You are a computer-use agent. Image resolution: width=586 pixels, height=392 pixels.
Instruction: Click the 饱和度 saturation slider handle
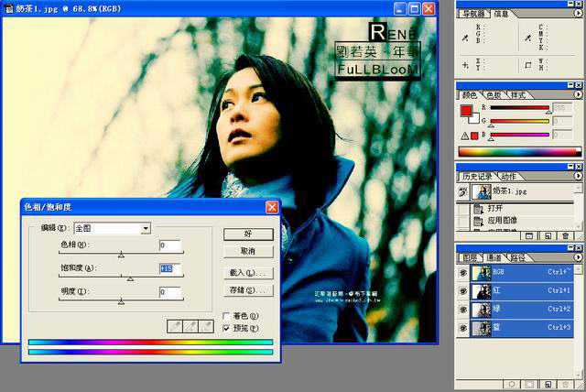coord(130,277)
